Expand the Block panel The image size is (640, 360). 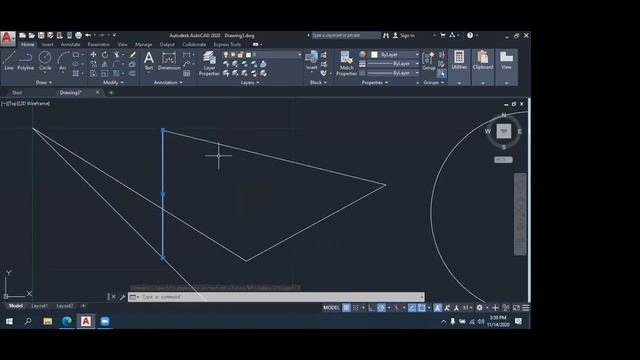[x=318, y=82]
